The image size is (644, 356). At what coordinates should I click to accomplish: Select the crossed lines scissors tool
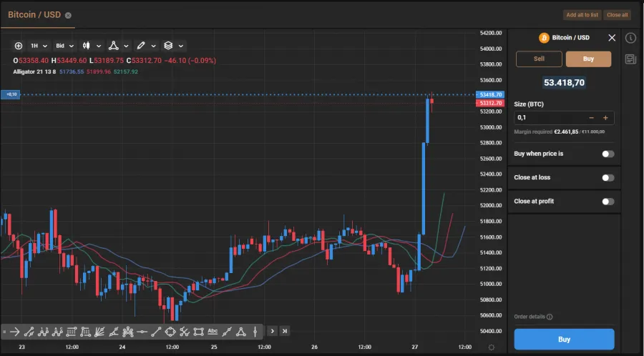pos(185,332)
